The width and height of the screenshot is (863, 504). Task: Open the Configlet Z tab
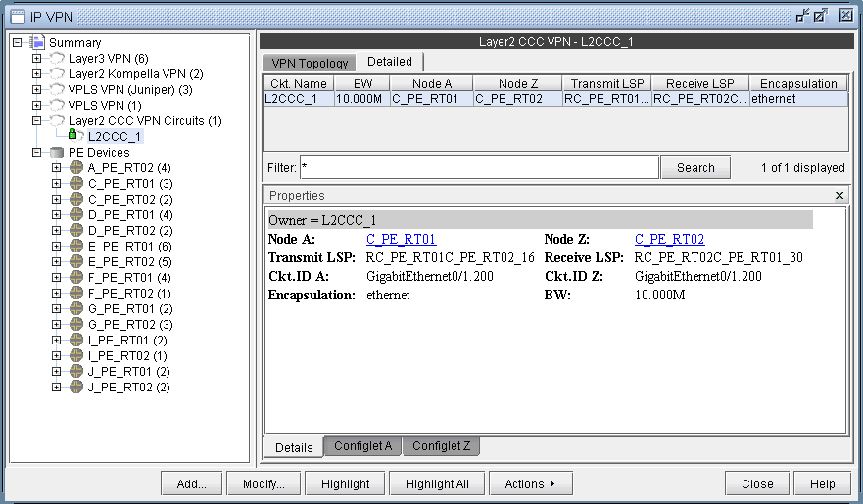tap(441, 446)
